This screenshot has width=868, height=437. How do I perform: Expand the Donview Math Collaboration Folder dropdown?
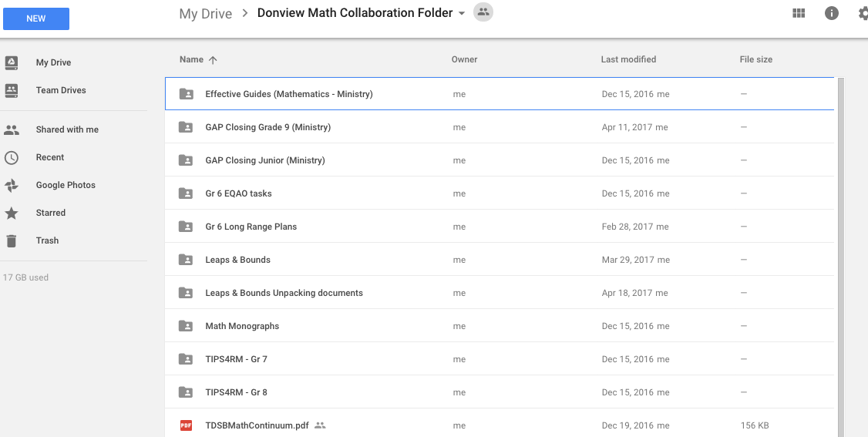pos(462,14)
